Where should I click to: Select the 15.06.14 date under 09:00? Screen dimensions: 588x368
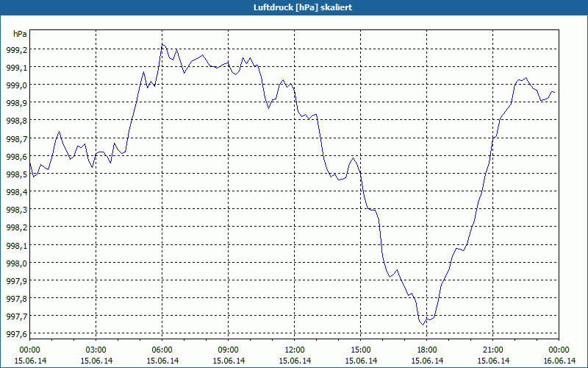point(229,361)
